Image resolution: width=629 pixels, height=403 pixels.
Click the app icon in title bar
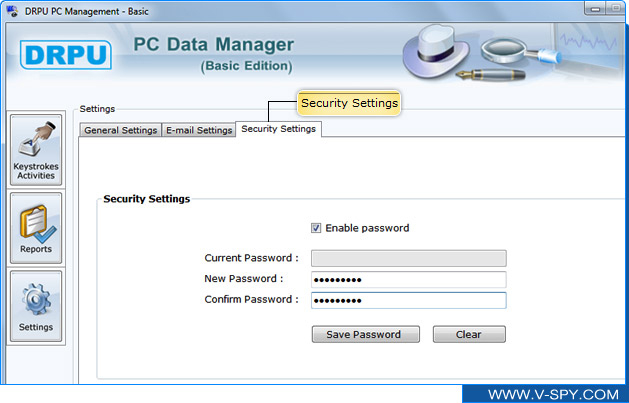[x=12, y=11]
